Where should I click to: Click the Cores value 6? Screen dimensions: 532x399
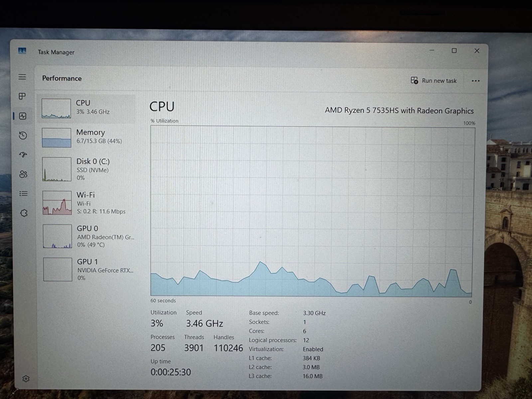pos(305,331)
